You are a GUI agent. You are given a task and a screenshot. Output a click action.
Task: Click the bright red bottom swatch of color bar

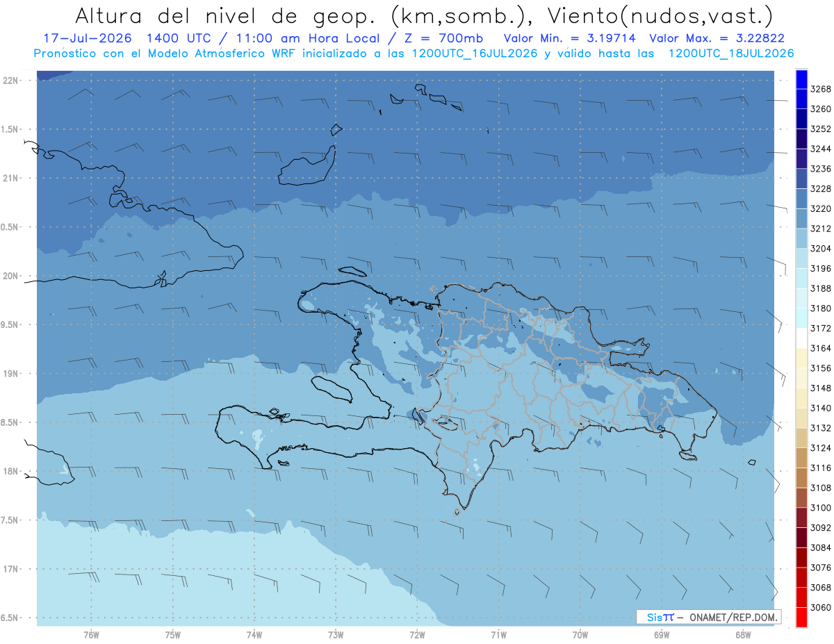coord(801,617)
